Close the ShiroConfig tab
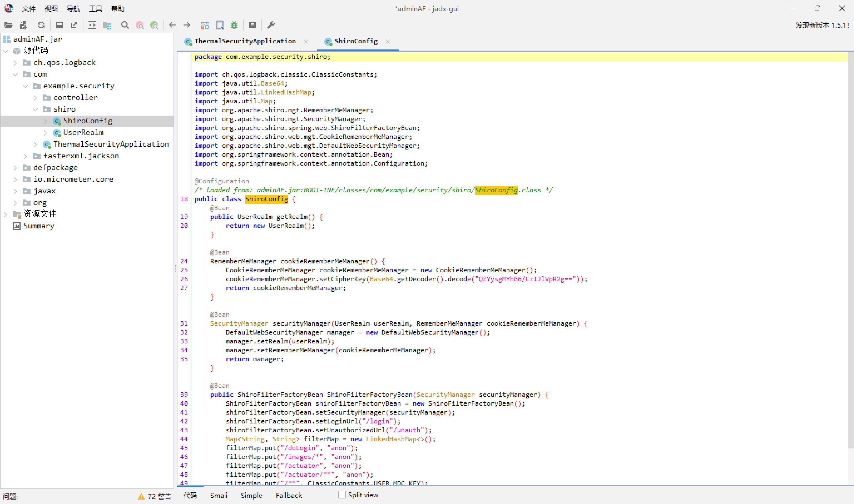854x504 pixels. click(x=388, y=41)
